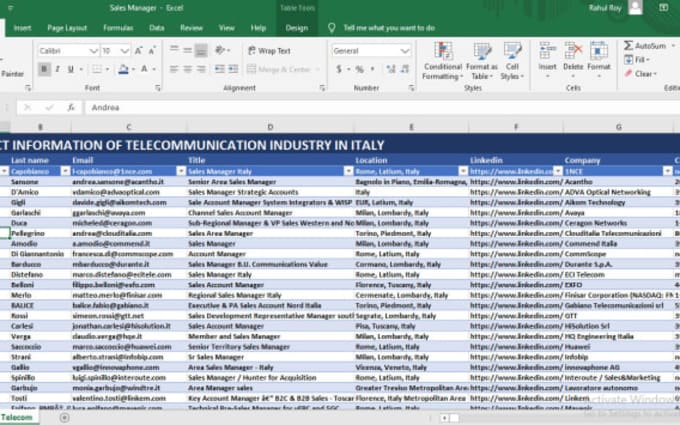This screenshot has height=425, width=680.
Task: Open Alignment group dialog launcher
Action: pos(322,88)
